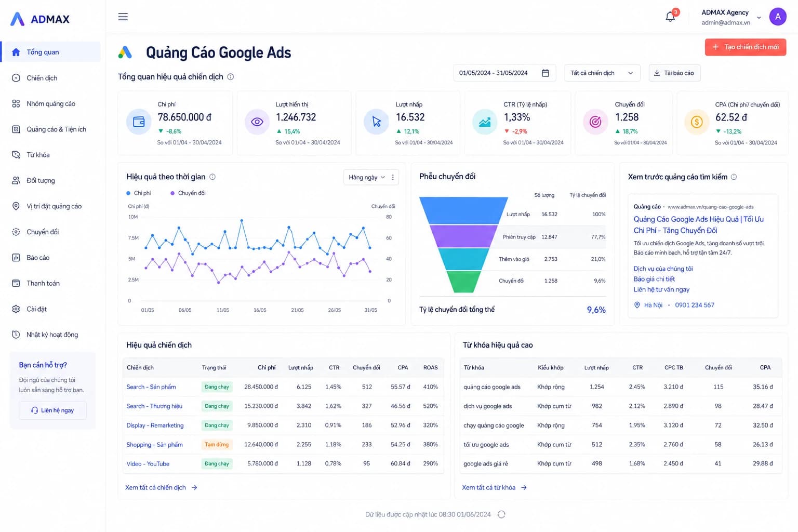Click the Từ khóa sidebar icon
798x532 pixels.
[x=16, y=155]
